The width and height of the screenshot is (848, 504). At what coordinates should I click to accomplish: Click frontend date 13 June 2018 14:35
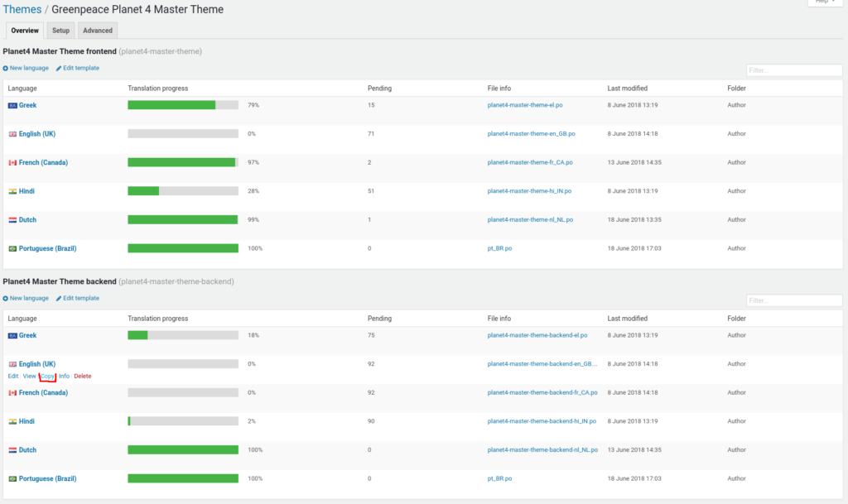pyautogui.click(x=634, y=162)
